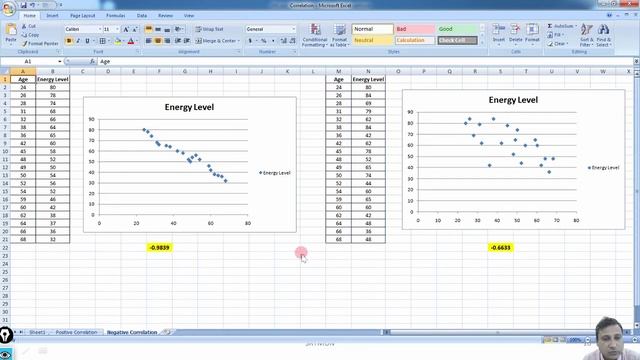The image size is (640, 360).
Task: Open the Review ribbon tab
Action: click(165, 16)
